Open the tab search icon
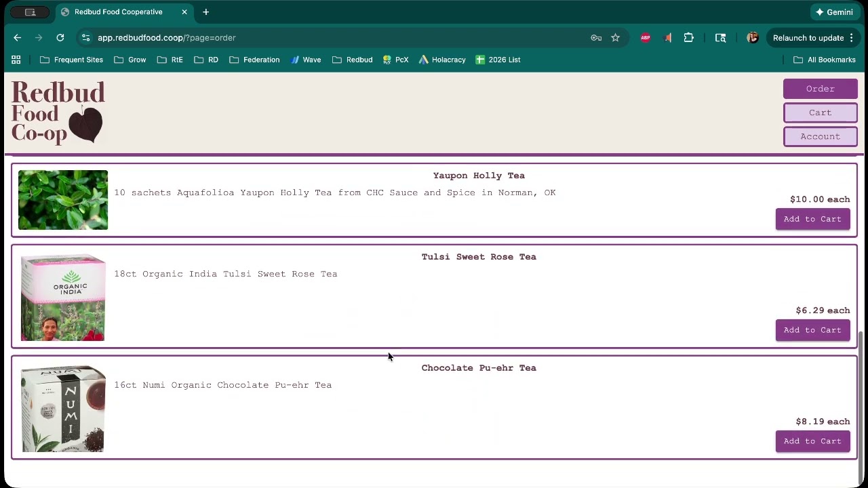Viewport: 868px width, 488px height. coord(721,38)
